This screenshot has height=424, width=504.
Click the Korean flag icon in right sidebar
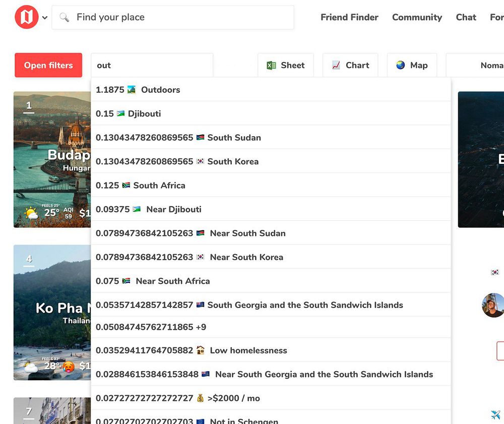coord(495,272)
